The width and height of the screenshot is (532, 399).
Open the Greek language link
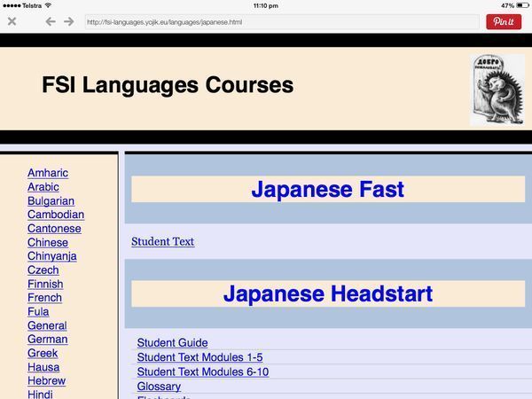click(43, 353)
